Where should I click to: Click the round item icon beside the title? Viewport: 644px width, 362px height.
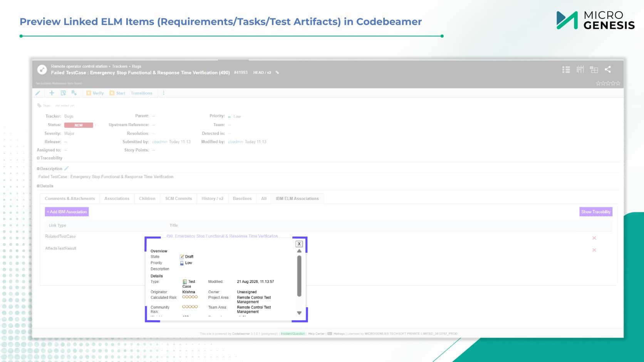(42, 70)
